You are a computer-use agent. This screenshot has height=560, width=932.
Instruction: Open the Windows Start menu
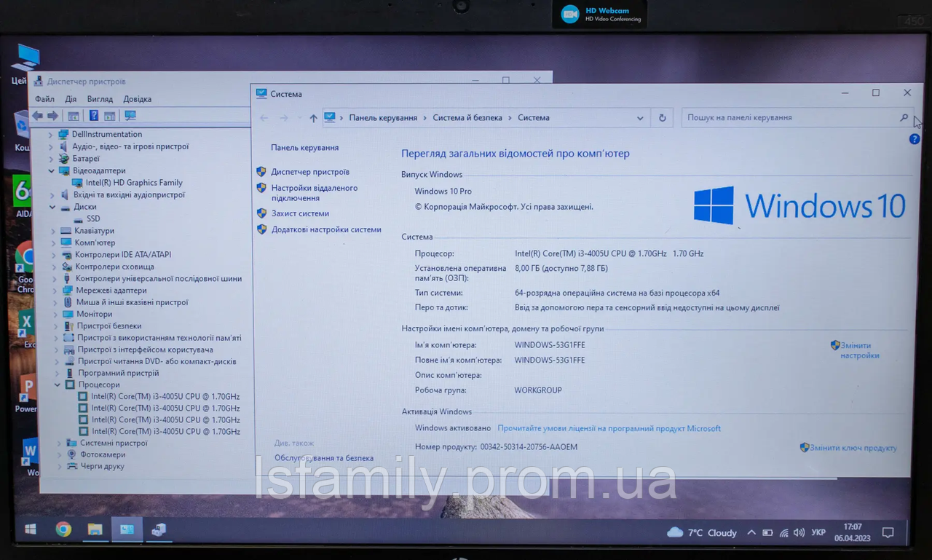[31, 529]
